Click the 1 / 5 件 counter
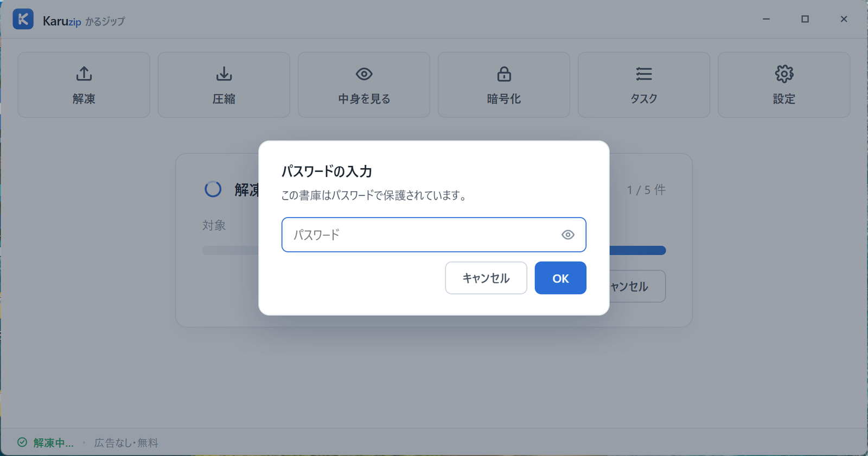868x456 pixels. pyautogui.click(x=646, y=190)
